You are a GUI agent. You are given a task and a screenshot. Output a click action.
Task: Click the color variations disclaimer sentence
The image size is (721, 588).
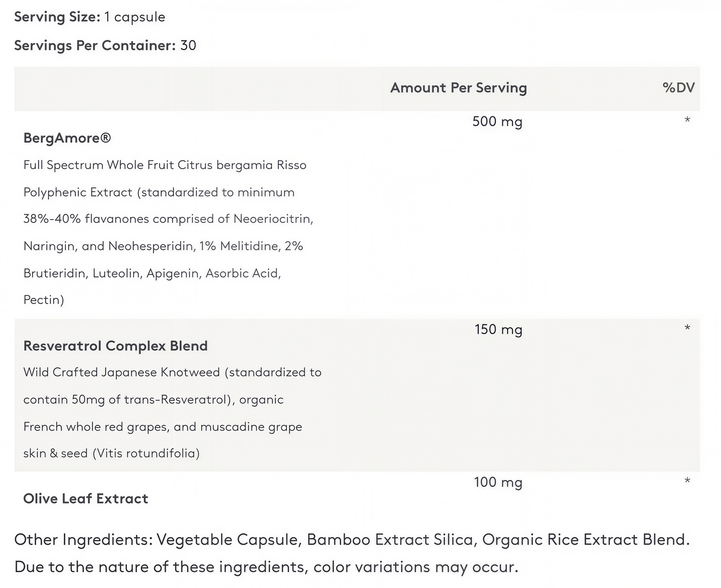pos(266,567)
